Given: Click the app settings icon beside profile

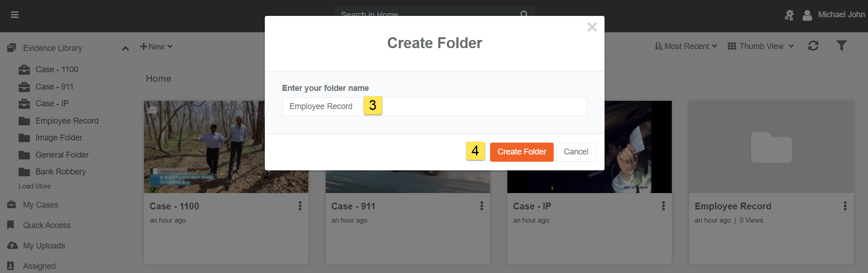Looking at the screenshot, I should 789,15.
